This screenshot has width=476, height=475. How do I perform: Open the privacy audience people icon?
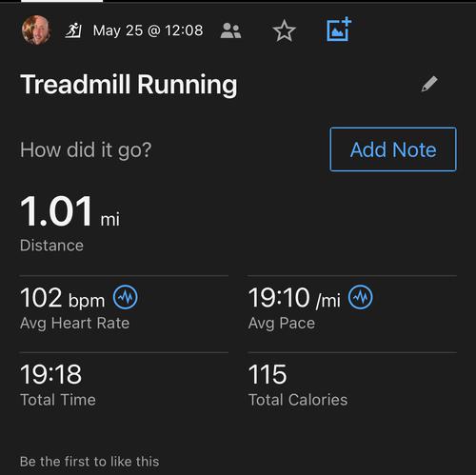[230, 30]
